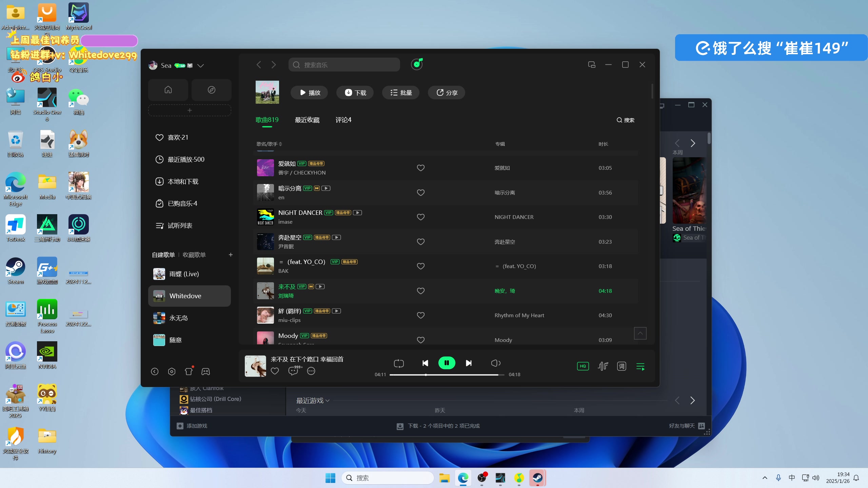Screen dimensions: 868x488
Task: Click the 分享 share button
Action: tap(447, 93)
